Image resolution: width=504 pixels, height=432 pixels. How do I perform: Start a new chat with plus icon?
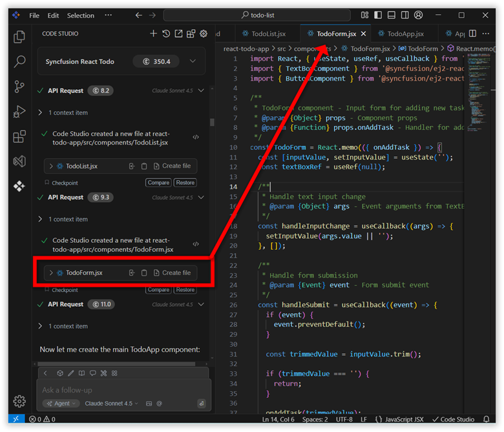[x=153, y=34]
